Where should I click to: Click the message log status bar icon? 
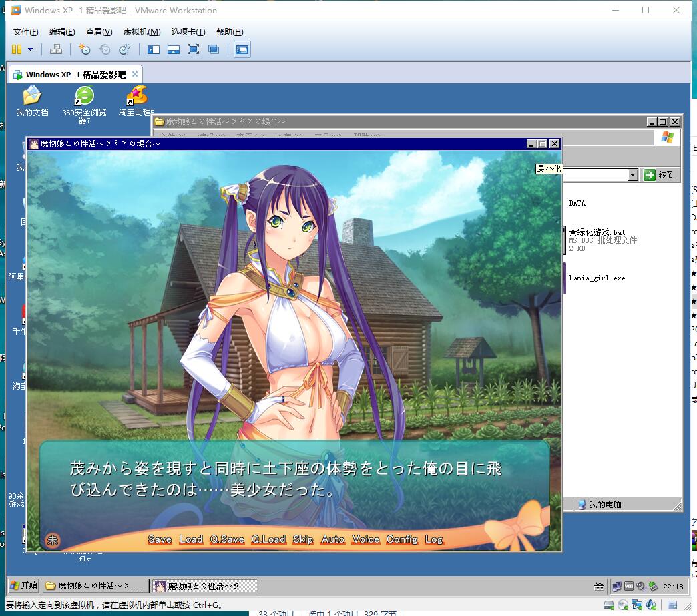pyautogui.click(x=672, y=605)
